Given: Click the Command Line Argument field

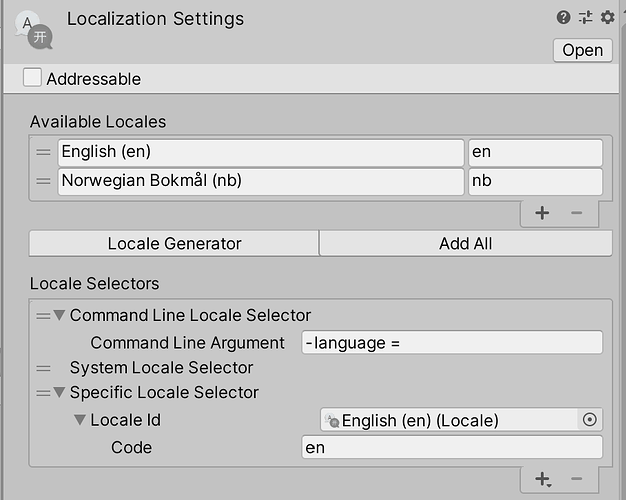Looking at the screenshot, I should click(452, 343).
